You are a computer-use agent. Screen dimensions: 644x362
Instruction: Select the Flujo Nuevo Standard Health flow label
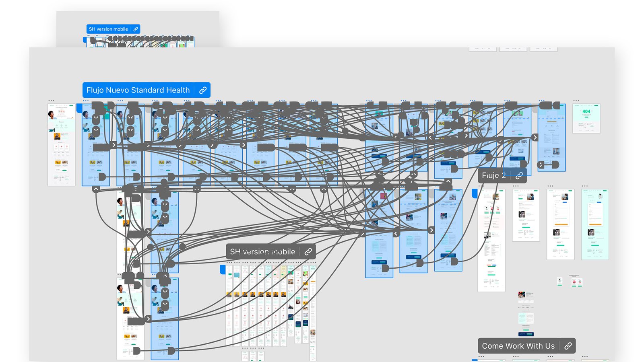click(138, 90)
